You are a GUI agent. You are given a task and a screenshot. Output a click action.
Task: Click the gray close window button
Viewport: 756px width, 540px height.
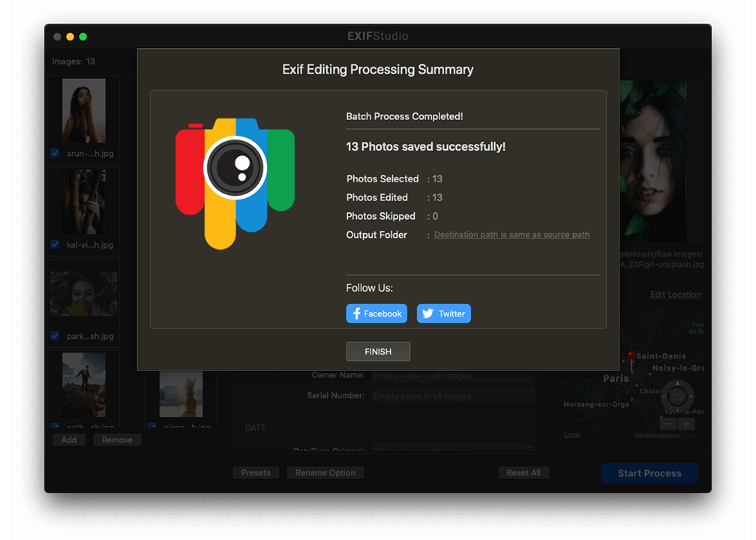[x=57, y=37]
